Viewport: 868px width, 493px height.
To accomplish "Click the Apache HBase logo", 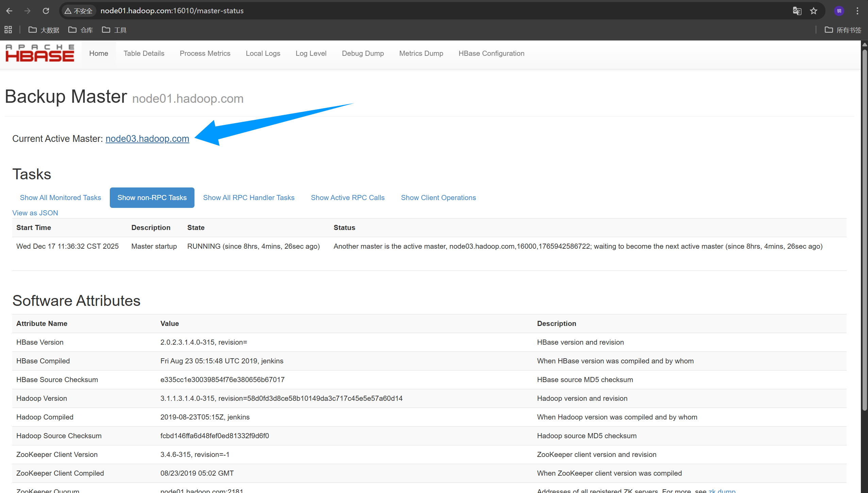I will (40, 53).
